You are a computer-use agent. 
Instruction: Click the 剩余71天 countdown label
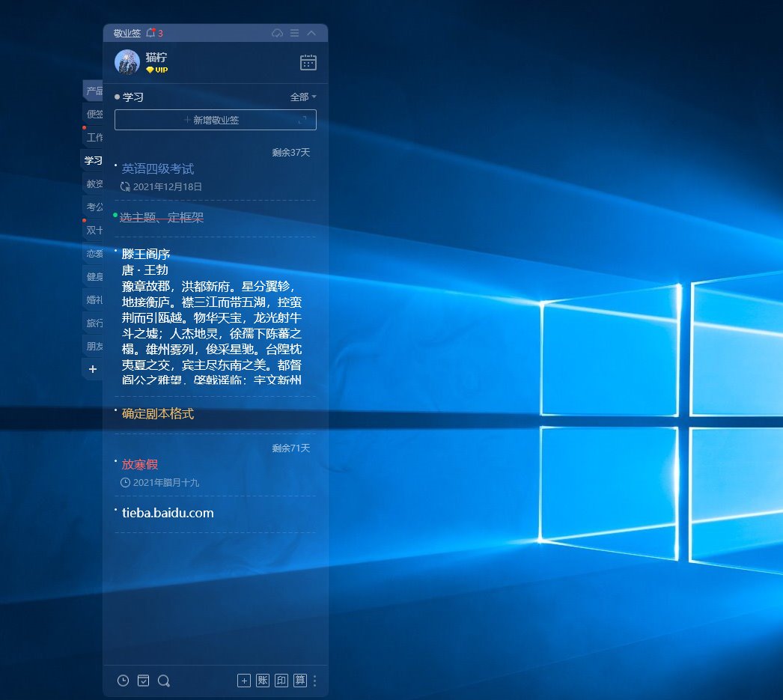pos(291,448)
